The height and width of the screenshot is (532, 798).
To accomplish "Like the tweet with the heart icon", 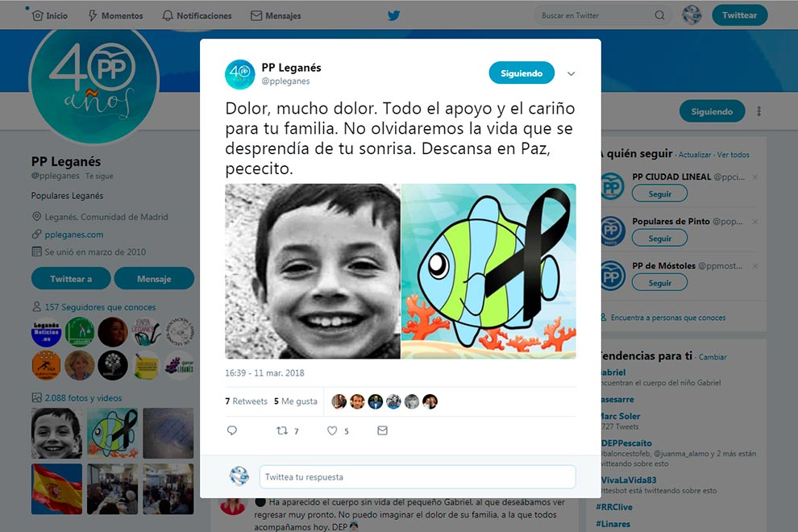I will [x=332, y=430].
